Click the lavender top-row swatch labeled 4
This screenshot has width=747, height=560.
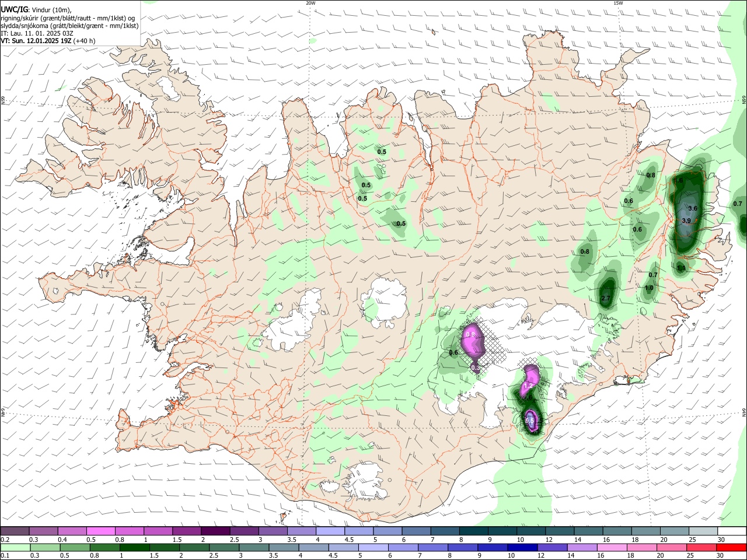pos(330,531)
